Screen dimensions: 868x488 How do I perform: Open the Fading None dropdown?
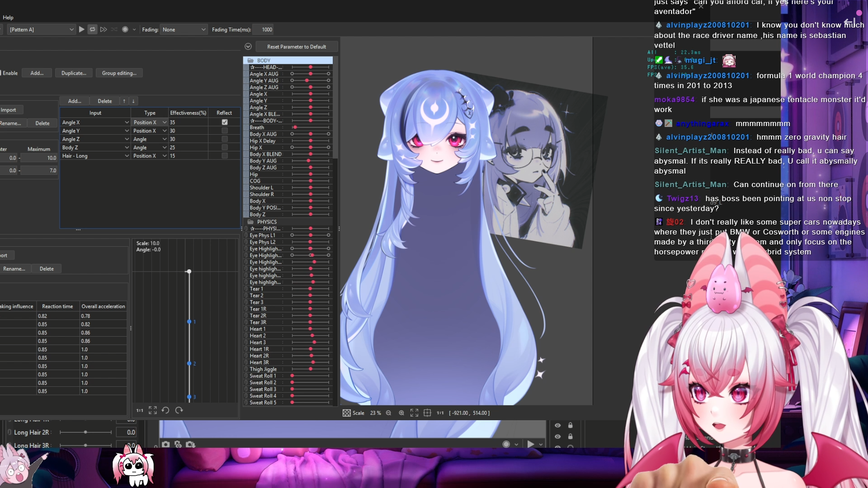pos(184,29)
